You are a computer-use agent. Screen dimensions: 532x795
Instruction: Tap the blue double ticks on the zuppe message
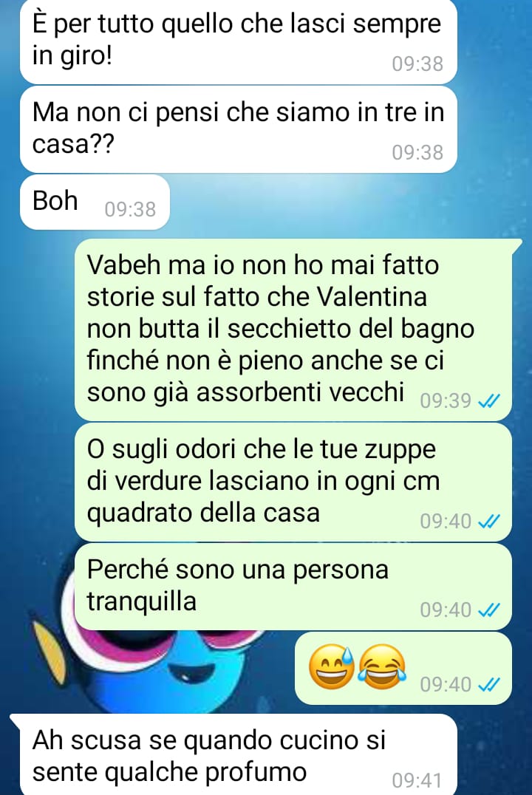[489, 521]
